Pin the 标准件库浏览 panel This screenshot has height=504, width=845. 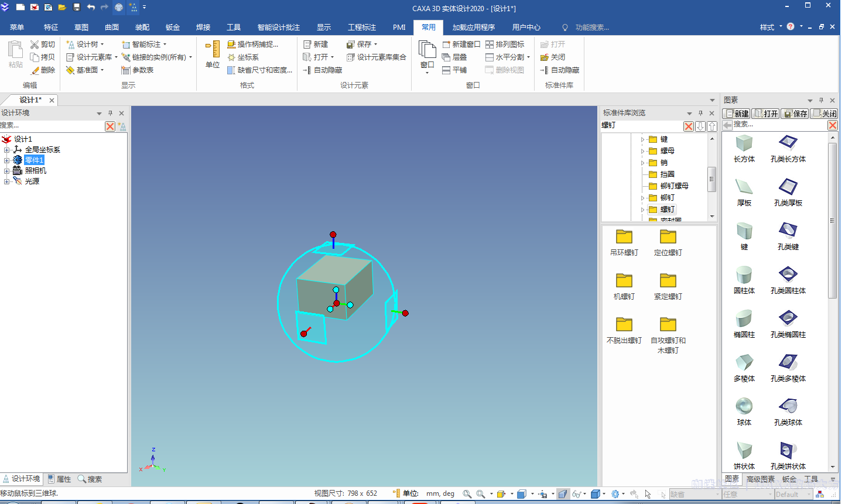click(700, 113)
